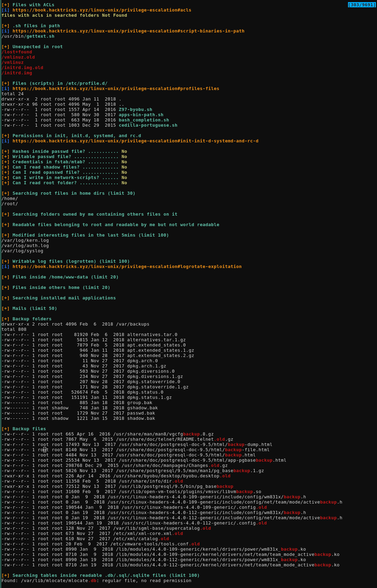The width and height of the screenshot is (377, 588).
Task: Click the bash_completion.sh filename
Action: (144, 120)
